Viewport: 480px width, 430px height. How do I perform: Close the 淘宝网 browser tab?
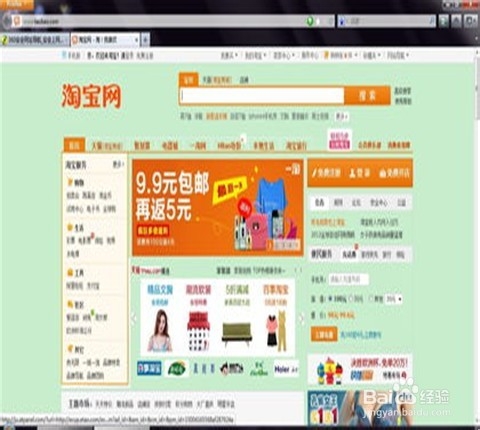pyautogui.click(x=136, y=40)
